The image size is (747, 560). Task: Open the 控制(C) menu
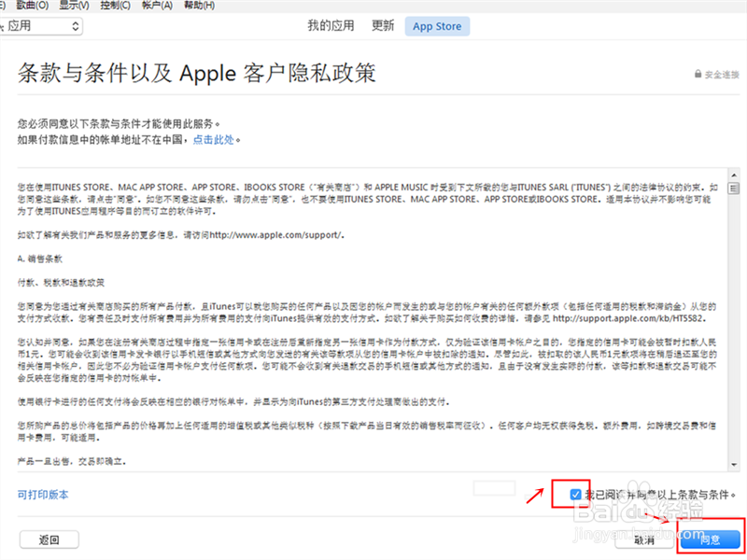(x=115, y=6)
